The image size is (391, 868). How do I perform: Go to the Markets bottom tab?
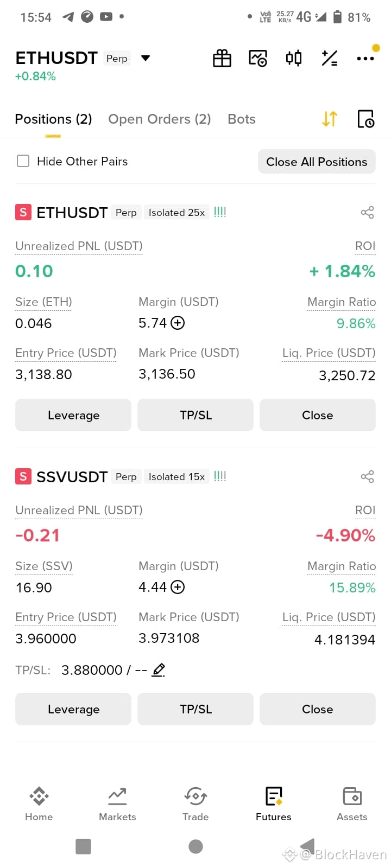click(x=117, y=804)
